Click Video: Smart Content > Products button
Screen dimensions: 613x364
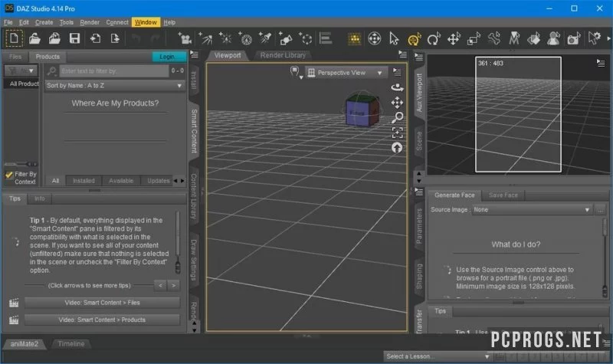(102, 320)
